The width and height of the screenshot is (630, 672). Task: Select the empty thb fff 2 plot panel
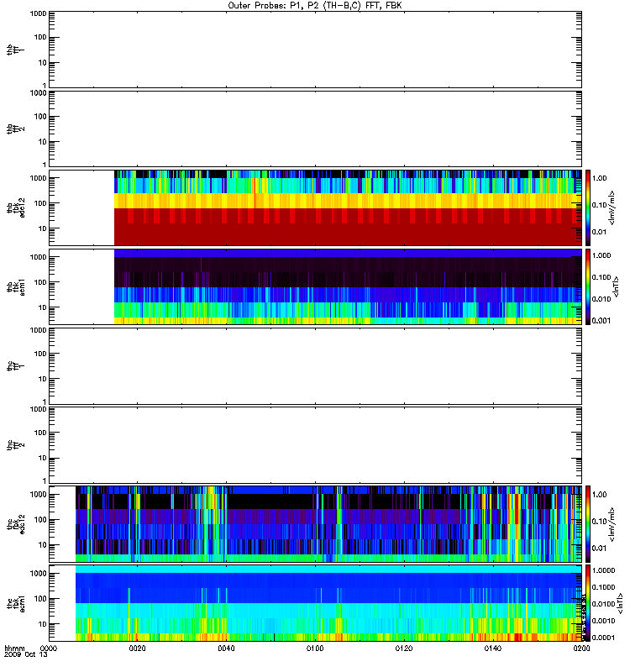coord(316,129)
